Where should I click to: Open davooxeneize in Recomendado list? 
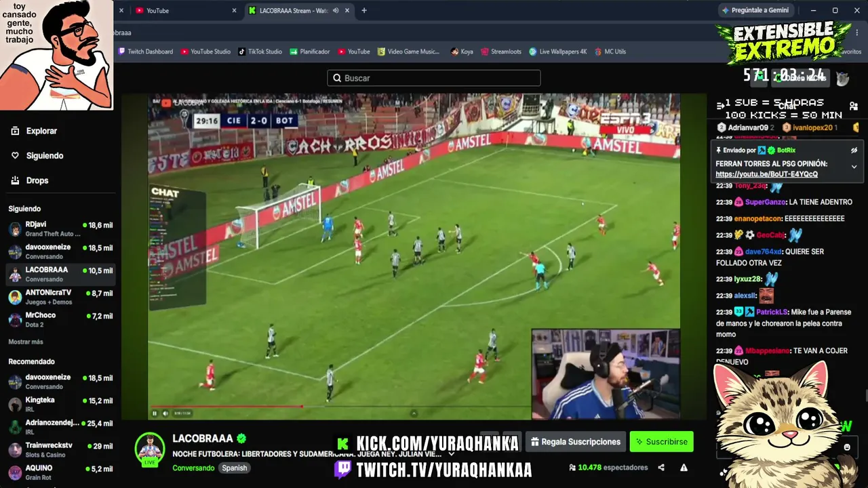[60, 382]
